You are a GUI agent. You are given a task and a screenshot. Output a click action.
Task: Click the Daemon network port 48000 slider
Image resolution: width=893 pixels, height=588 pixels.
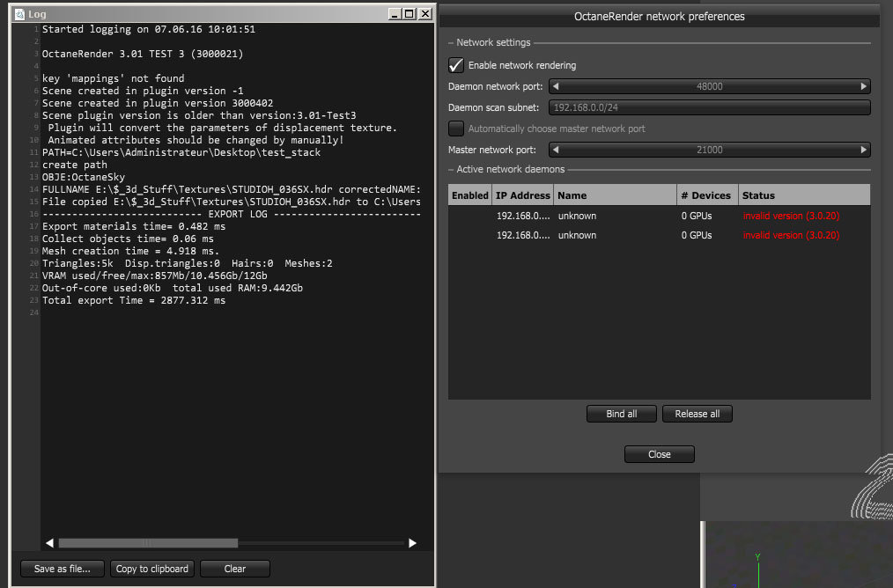(710, 86)
